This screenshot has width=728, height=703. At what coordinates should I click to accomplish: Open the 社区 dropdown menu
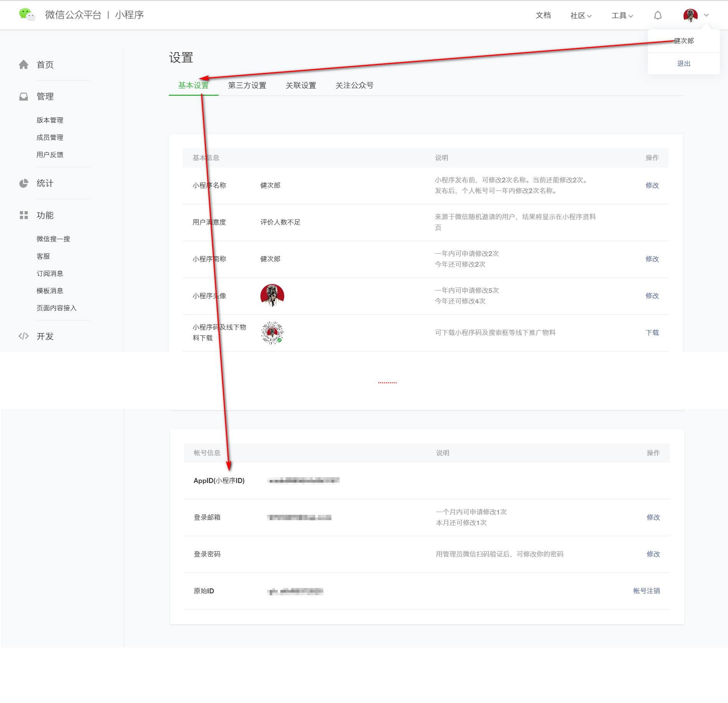[x=581, y=15]
